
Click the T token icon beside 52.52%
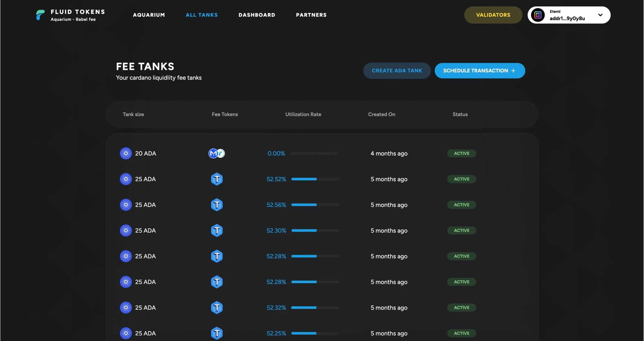click(x=217, y=179)
